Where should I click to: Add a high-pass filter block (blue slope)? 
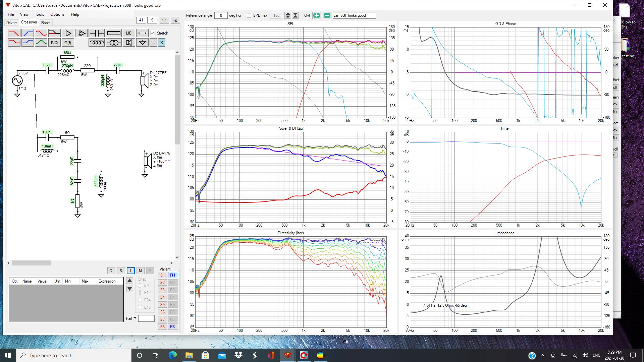pyautogui.click(x=28, y=33)
